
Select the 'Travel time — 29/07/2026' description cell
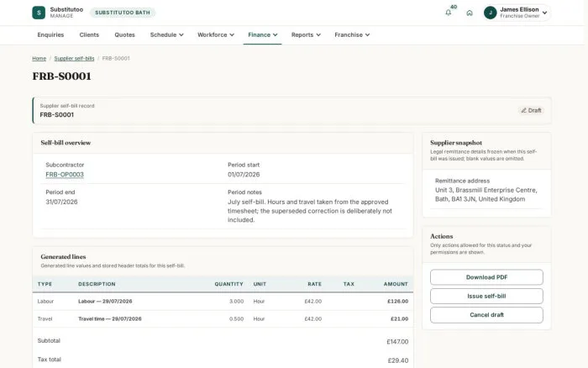(x=110, y=319)
